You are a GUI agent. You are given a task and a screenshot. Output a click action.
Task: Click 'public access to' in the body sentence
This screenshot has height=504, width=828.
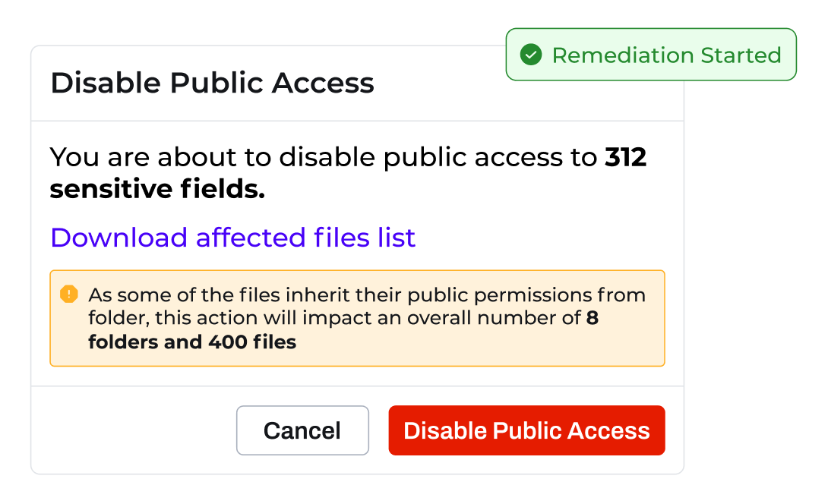tap(490, 157)
